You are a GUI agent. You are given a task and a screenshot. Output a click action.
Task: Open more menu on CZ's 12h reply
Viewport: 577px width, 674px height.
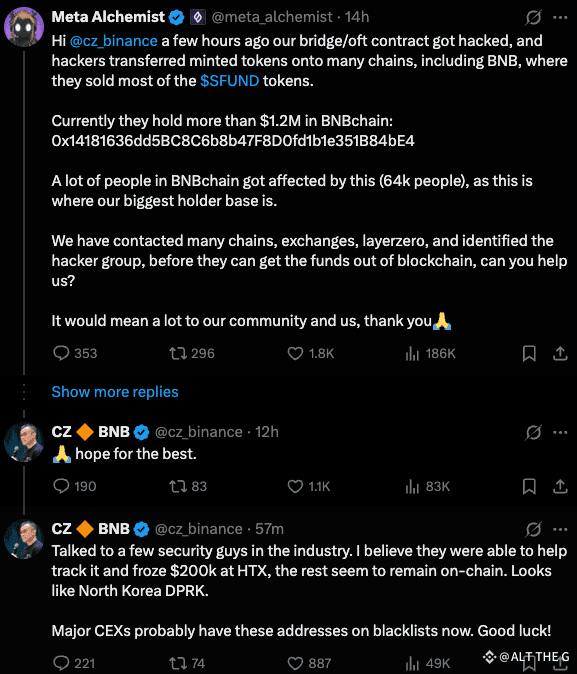pyautogui.click(x=560, y=432)
